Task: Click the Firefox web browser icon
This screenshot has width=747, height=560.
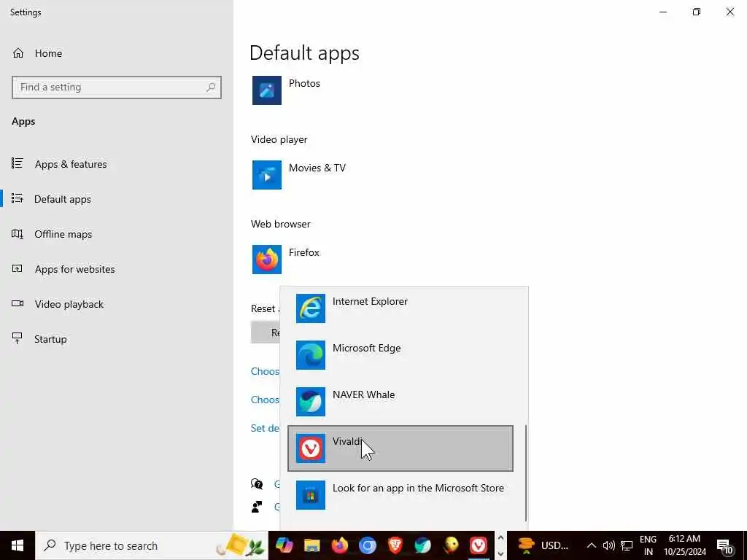Action: [x=267, y=260]
